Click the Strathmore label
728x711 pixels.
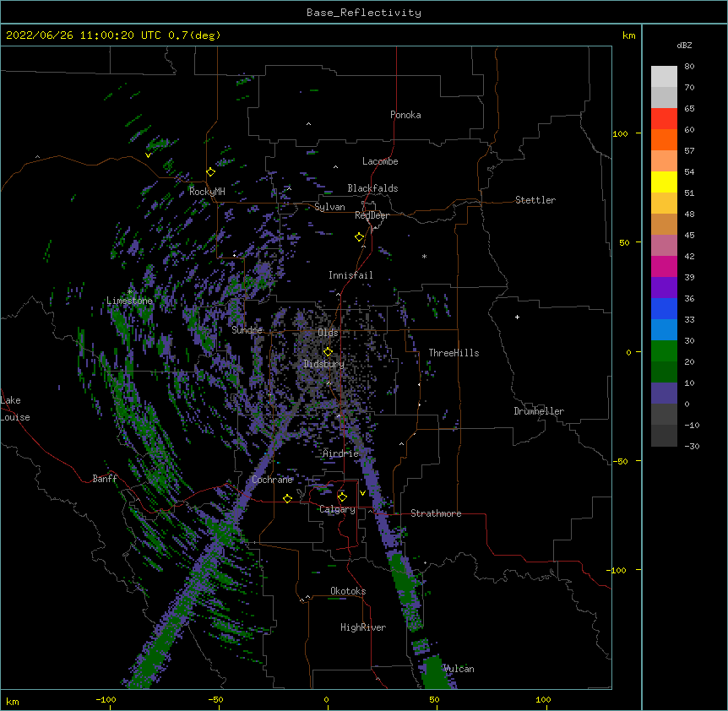click(x=436, y=513)
